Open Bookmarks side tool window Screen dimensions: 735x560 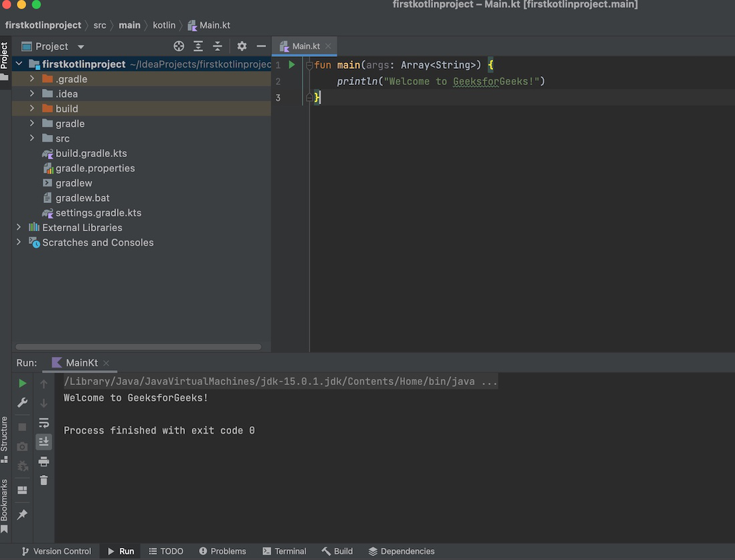coord(5,506)
